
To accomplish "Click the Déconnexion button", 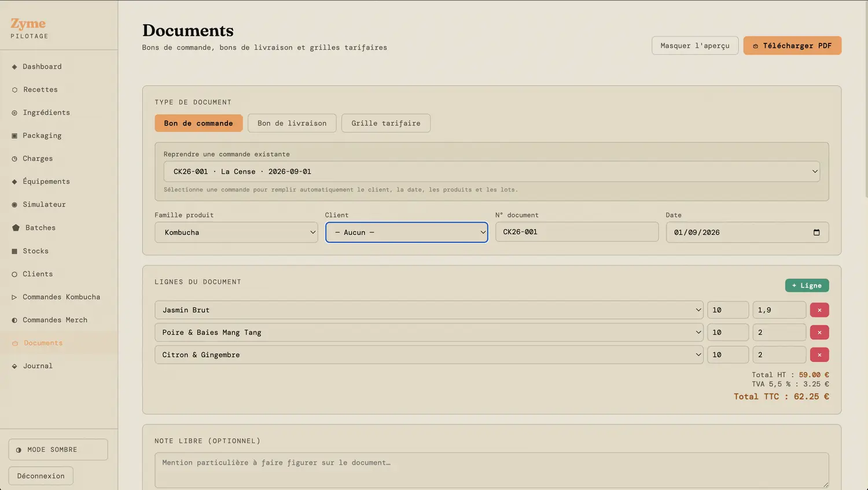I will [x=41, y=476].
